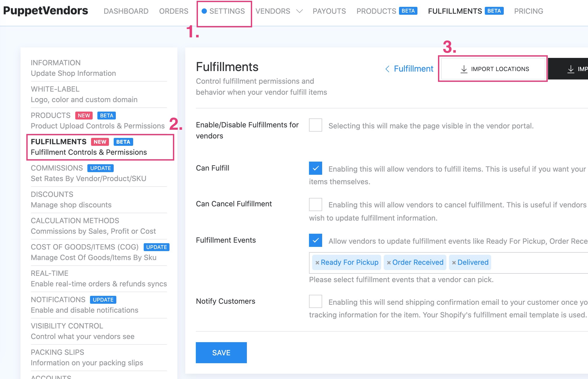Click the back chevron beside Fulfillment
This screenshot has height=379, width=588.
(x=387, y=69)
